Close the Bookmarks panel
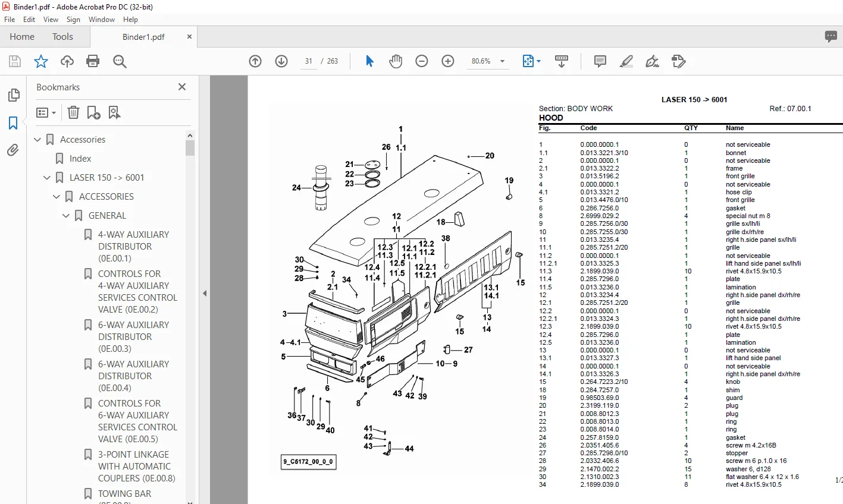The image size is (843, 504). [x=182, y=87]
